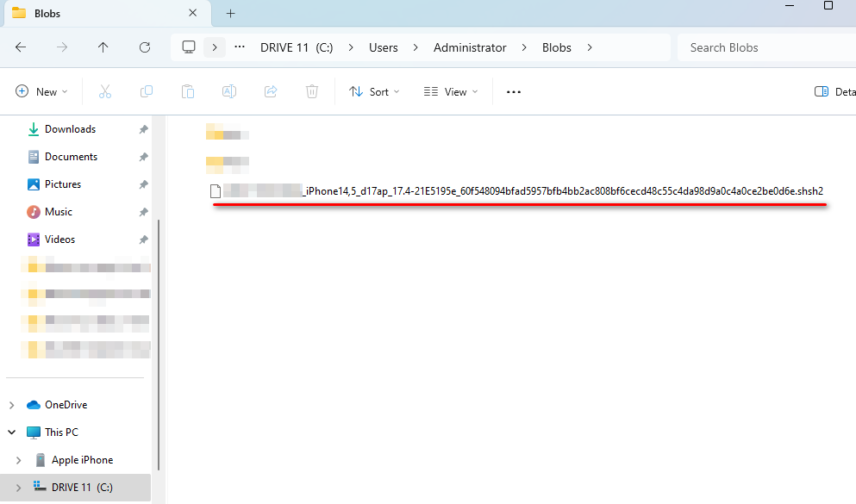Image resolution: width=856 pixels, height=504 pixels.
Task: Click the shsh2 file's document icon
Action: (216, 191)
